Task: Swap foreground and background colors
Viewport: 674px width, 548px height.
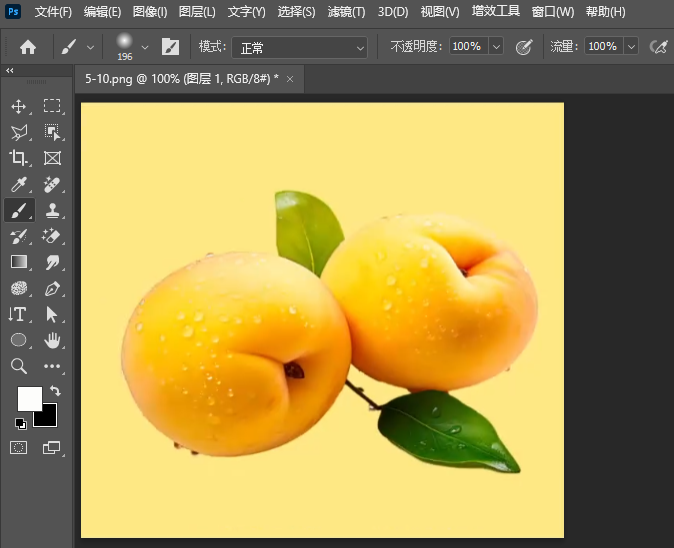Action: click(55, 391)
